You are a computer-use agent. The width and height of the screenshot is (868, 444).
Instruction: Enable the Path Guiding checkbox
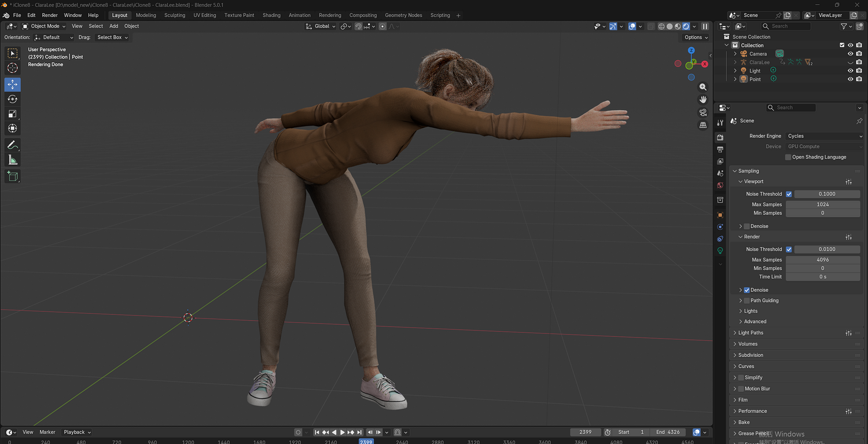click(x=746, y=300)
